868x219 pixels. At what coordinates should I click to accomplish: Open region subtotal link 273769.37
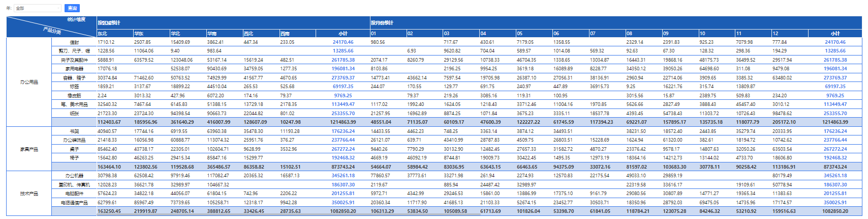pos(344,78)
